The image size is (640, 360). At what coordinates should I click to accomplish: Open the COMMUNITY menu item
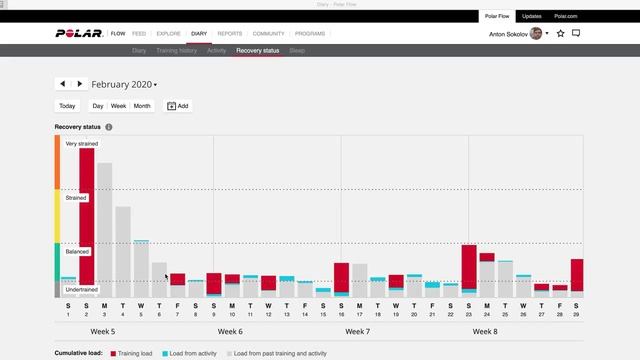268,33
